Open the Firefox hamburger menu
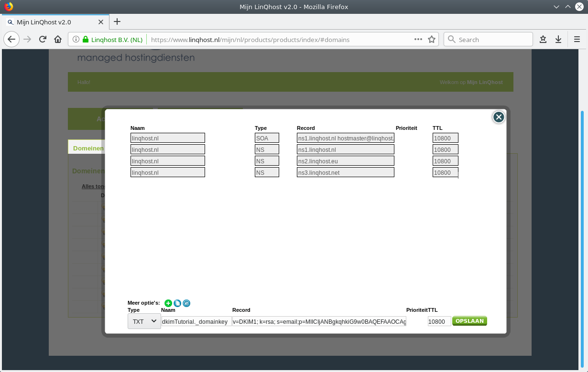Viewport: 588px width, 372px height. (577, 40)
